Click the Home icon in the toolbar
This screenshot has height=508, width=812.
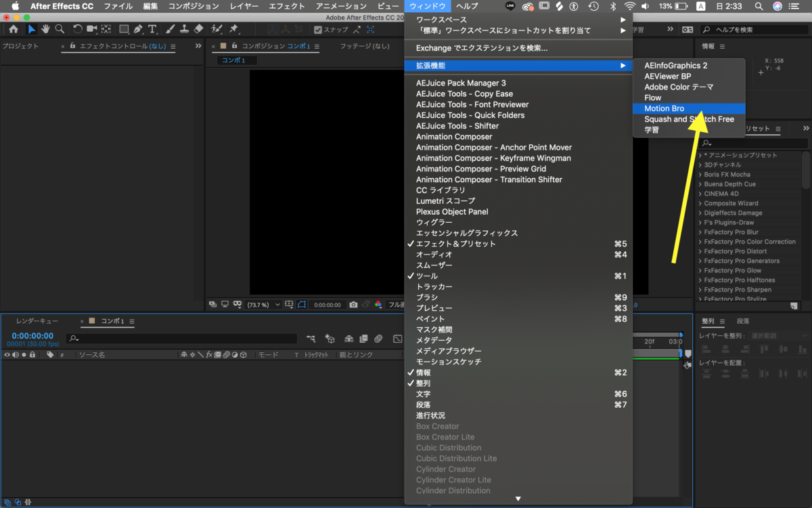point(14,30)
